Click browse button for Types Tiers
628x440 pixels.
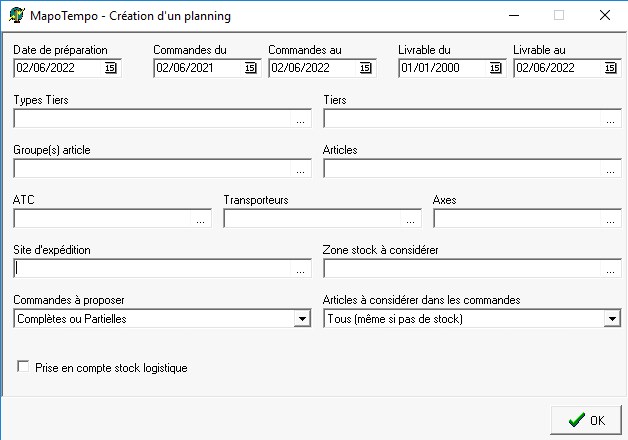(x=301, y=119)
